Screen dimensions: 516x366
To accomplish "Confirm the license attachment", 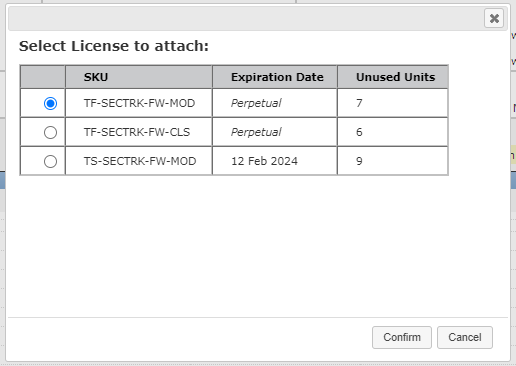I will (x=402, y=337).
